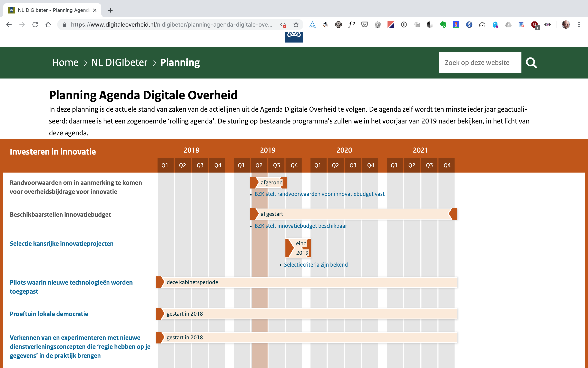Clip page with Evernote elephant icon
The height and width of the screenshot is (368, 588).
click(x=443, y=25)
